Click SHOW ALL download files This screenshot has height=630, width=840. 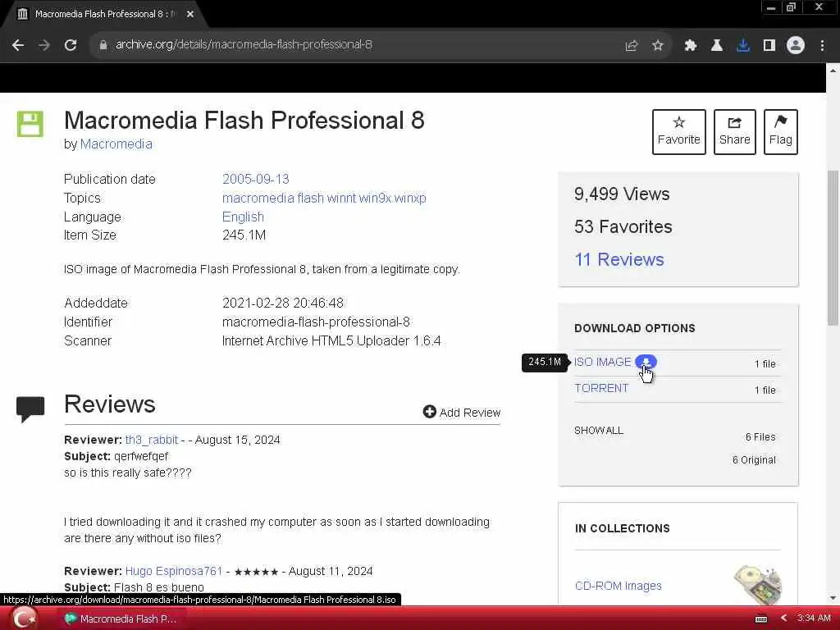598,431
